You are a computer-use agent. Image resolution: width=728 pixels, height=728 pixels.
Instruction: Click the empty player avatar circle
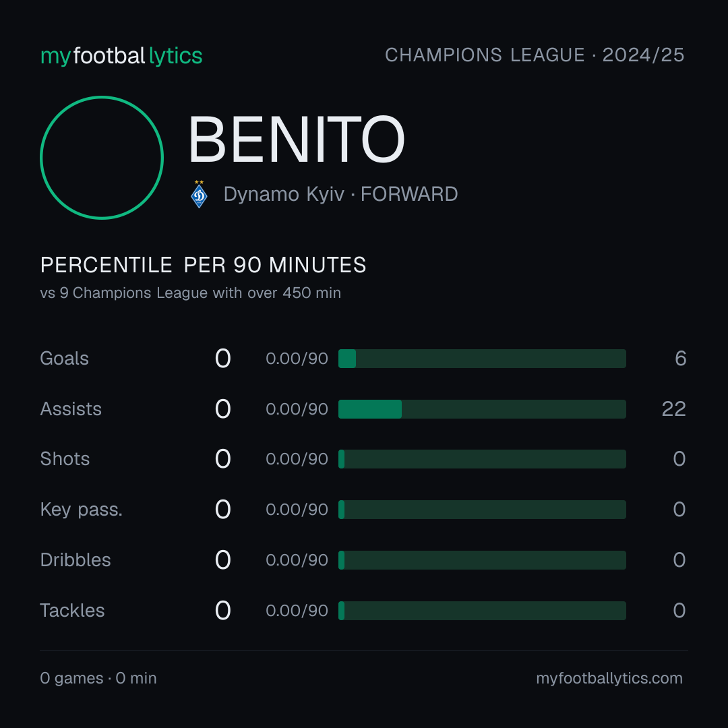102,158
